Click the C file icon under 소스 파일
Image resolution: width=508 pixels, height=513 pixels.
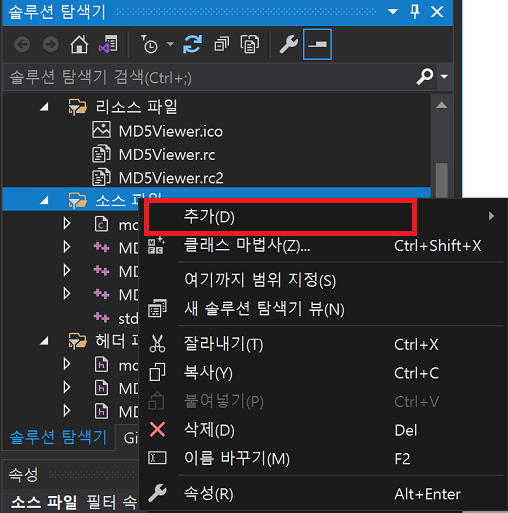click(101, 224)
